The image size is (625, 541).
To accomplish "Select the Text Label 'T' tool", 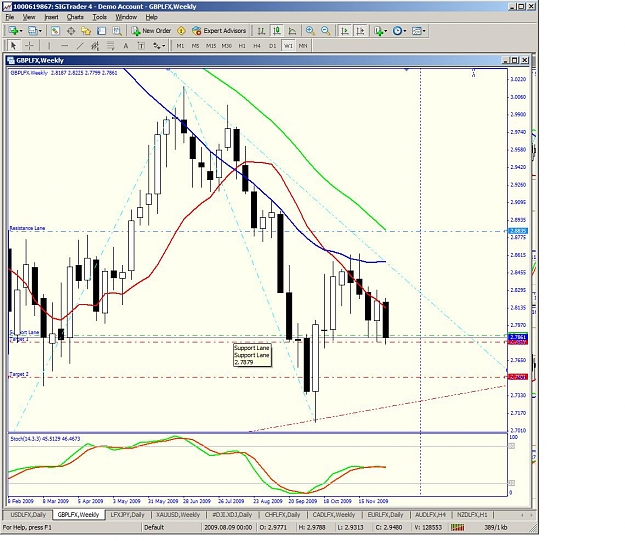I will coord(141,46).
